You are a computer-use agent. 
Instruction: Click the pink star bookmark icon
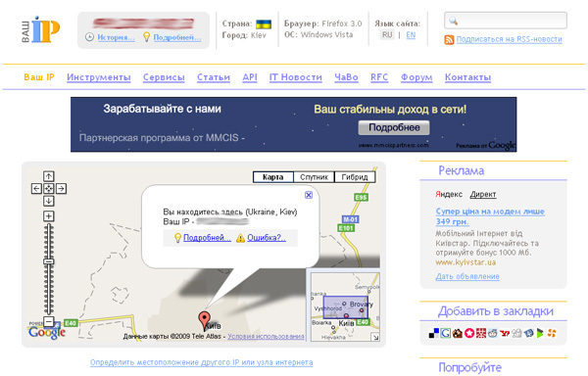(469, 333)
